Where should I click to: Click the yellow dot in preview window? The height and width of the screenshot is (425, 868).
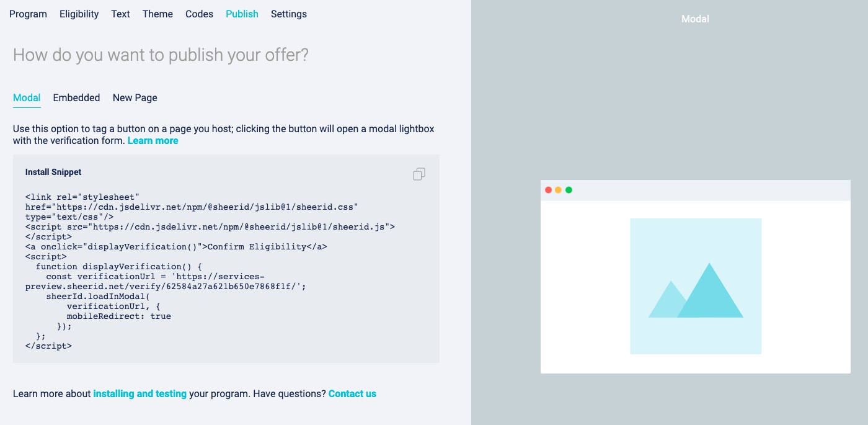point(558,190)
